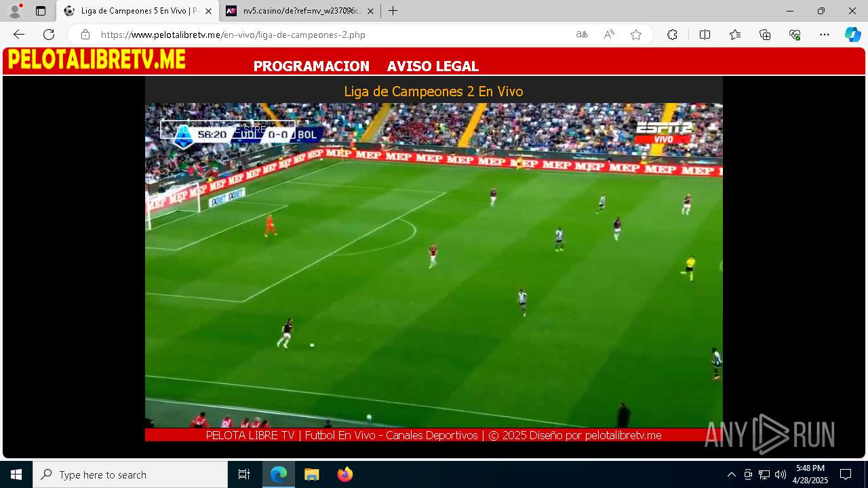The image size is (868, 488).
Task: Open Microsoft Edge from the taskbar
Action: [x=279, y=474]
